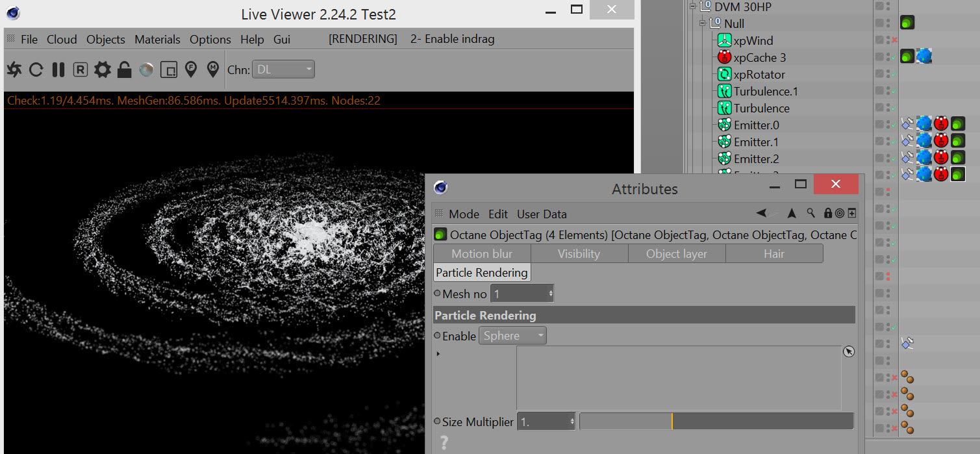This screenshot has height=454, width=980.
Task: Toggle visibility dots for xpCache 3
Action: pos(888,57)
